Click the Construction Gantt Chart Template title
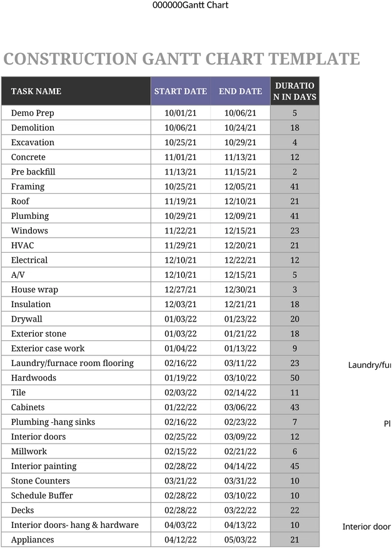Screen dimensions: 392x548 (182, 59)
